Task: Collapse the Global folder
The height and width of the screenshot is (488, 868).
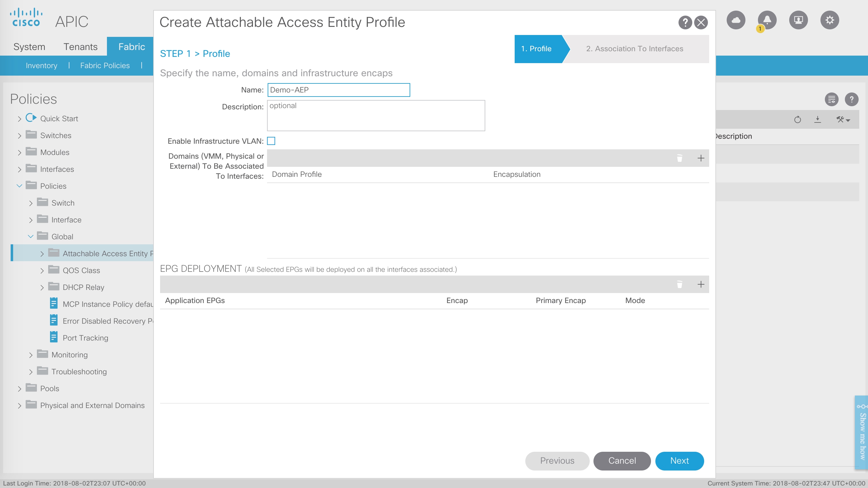Action: pyautogui.click(x=31, y=237)
